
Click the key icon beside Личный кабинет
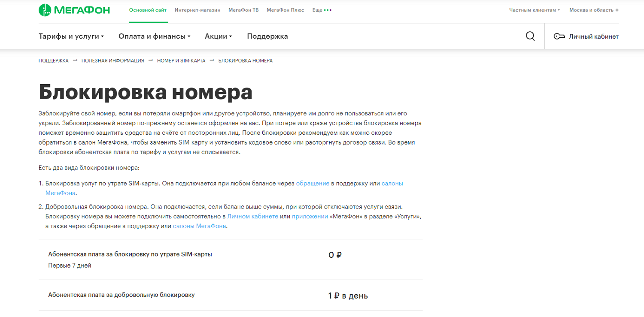(x=559, y=36)
